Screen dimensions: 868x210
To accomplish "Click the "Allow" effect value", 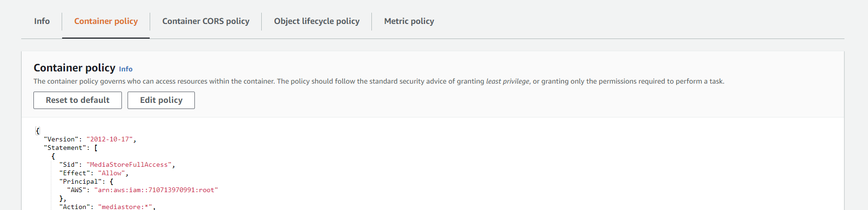I will (112, 173).
